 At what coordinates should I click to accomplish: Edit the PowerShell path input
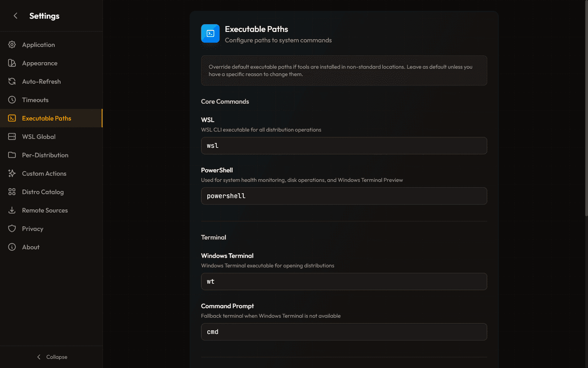[x=343, y=196]
